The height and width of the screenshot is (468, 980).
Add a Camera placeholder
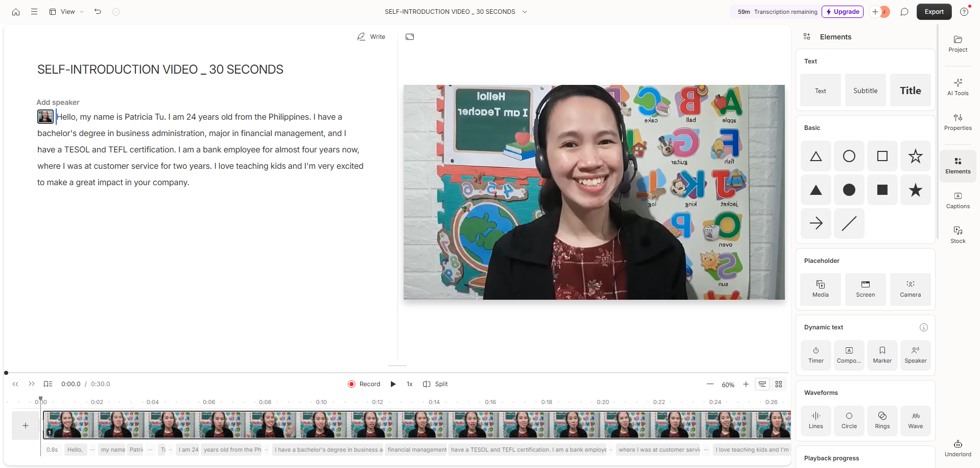click(910, 289)
